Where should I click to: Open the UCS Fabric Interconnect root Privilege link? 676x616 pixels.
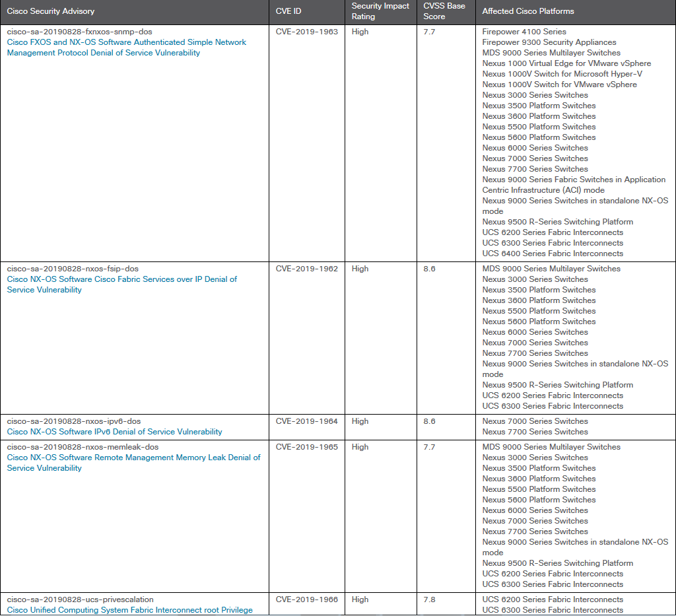point(129,610)
